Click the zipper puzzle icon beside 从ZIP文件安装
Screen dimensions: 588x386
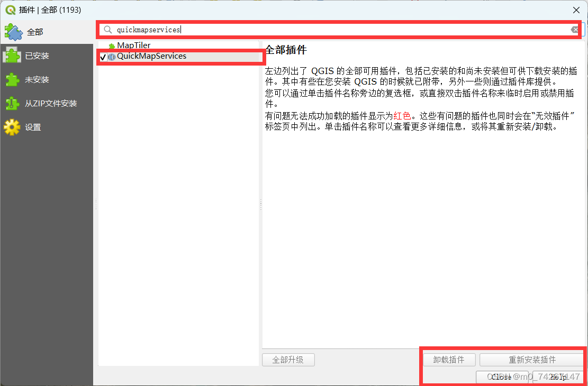(x=12, y=104)
